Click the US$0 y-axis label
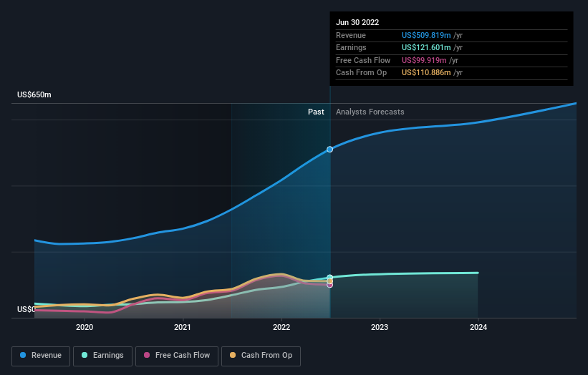The height and width of the screenshot is (375, 588). coord(26,309)
